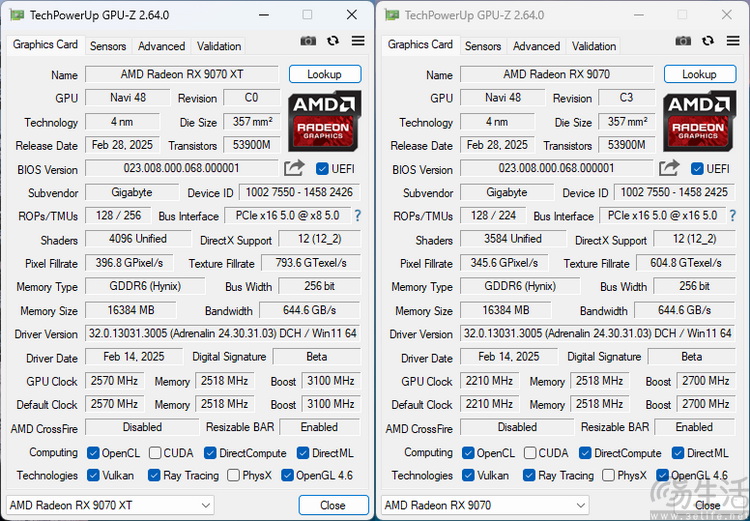Click AMD Radeon logo in RX 9070 window
The height and width of the screenshot is (521, 750).
700,121
